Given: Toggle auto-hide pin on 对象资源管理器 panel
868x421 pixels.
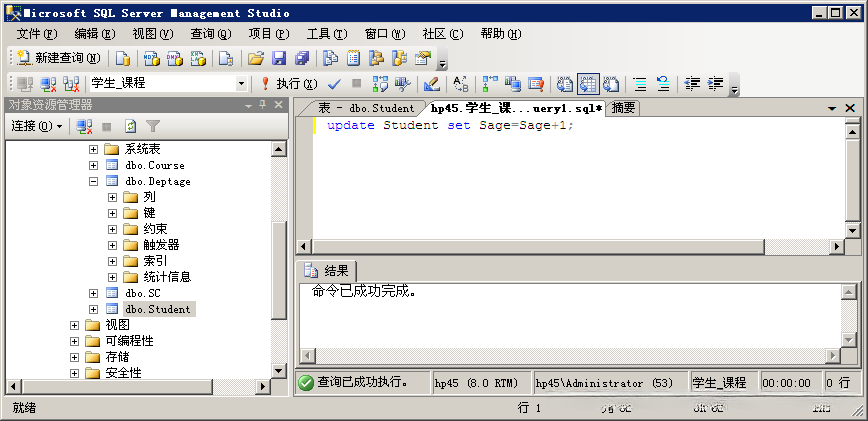Looking at the screenshot, I should (263, 105).
